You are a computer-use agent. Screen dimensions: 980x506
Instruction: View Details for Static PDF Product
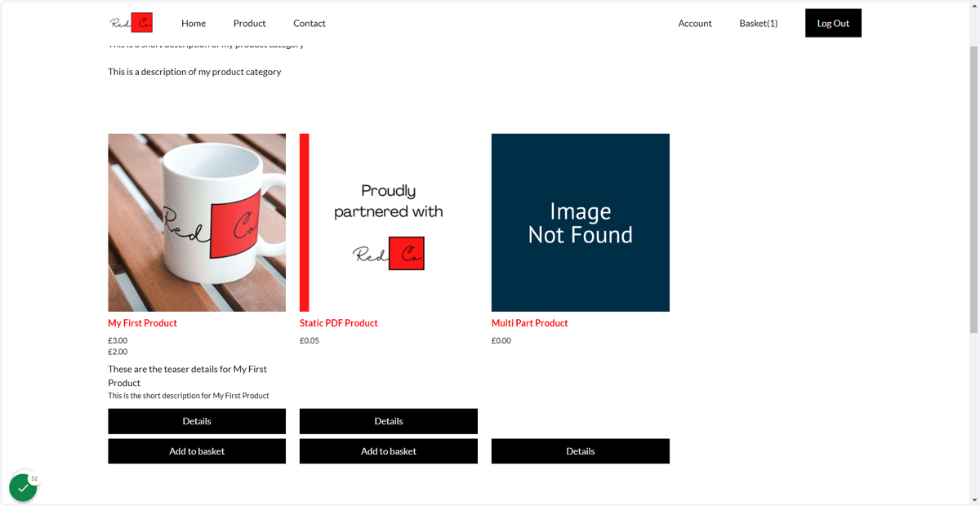(x=389, y=421)
